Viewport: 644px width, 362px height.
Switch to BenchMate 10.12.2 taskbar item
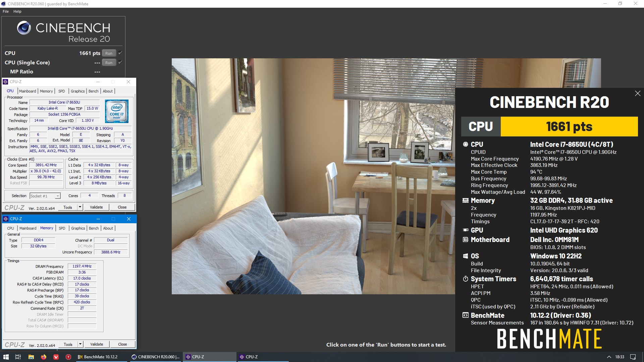102,357
